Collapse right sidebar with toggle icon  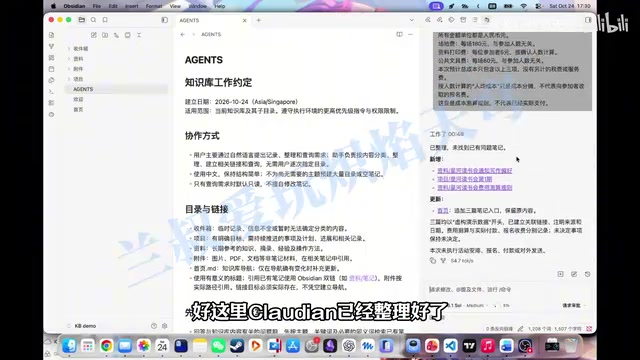pyautogui.click(x=588, y=20)
